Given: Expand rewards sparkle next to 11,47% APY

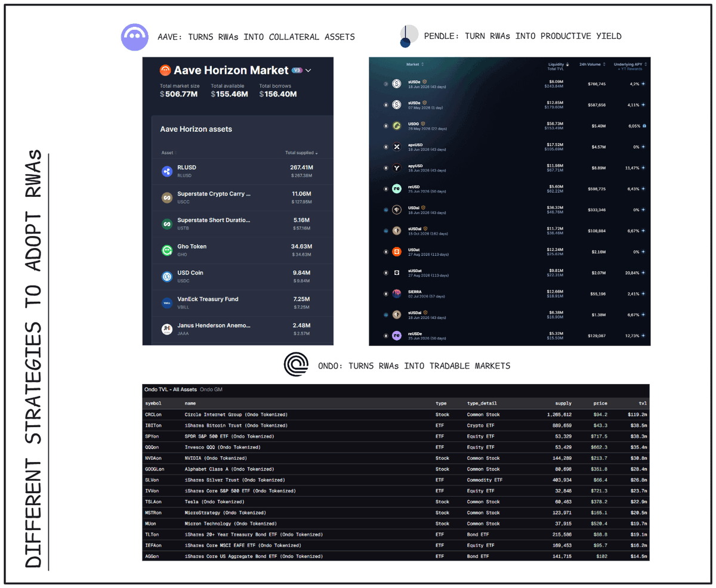Looking at the screenshot, I should pos(643,168).
